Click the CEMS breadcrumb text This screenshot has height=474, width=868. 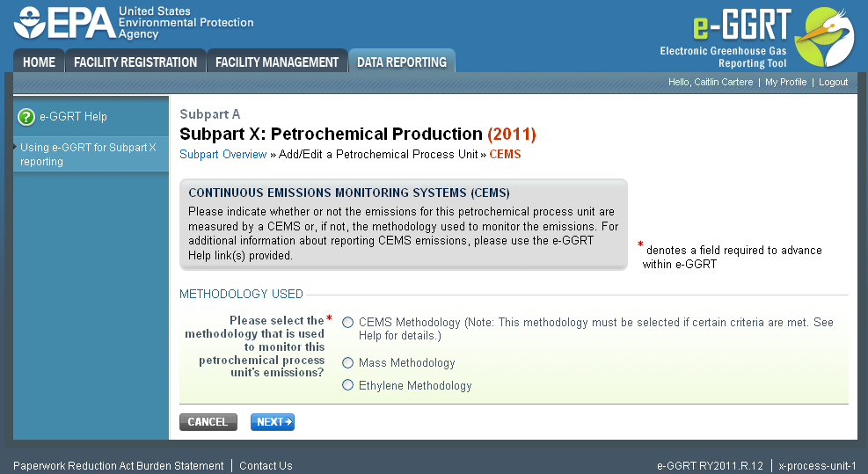coord(505,155)
